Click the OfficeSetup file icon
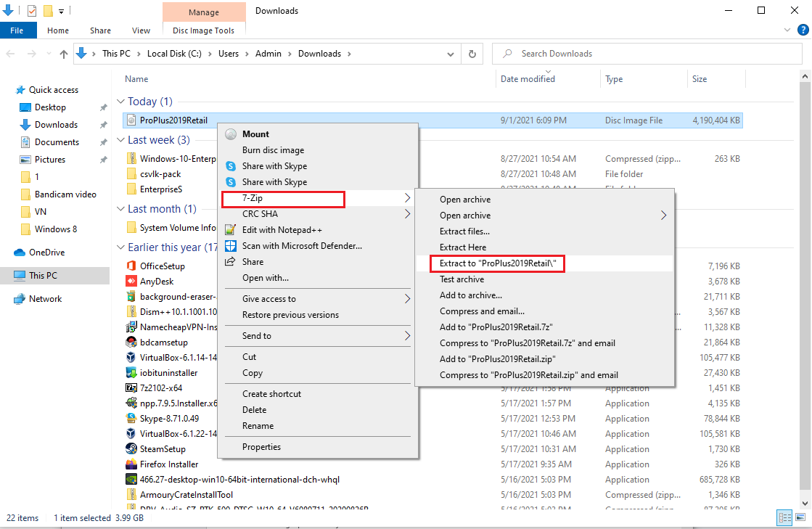 (131, 266)
